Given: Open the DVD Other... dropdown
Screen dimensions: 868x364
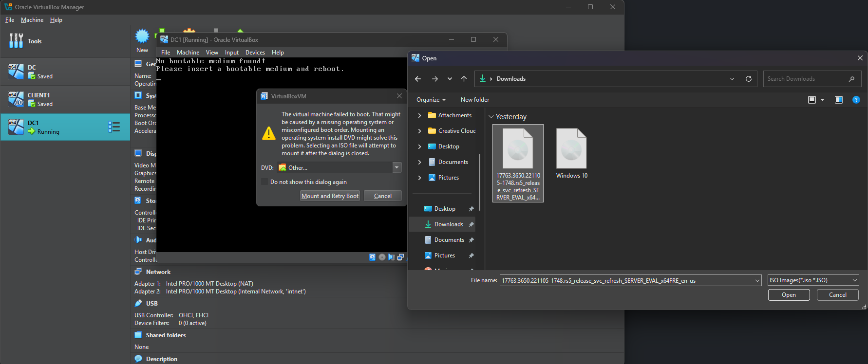Looking at the screenshot, I should click(x=397, y=167).
